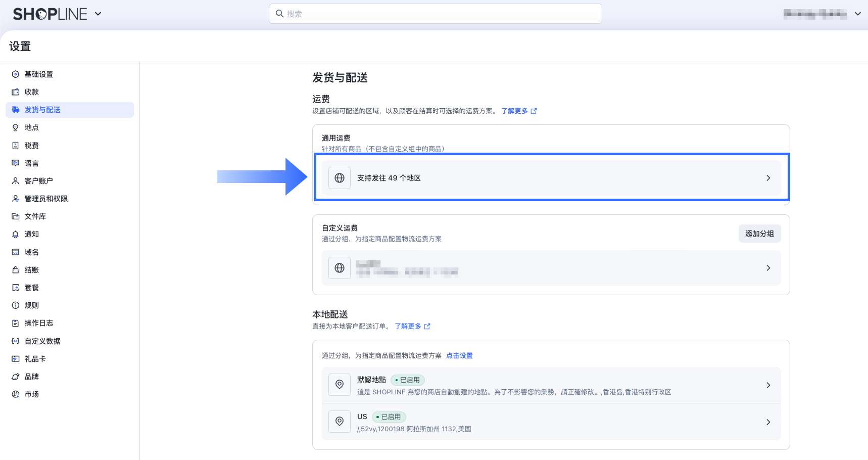The height and width of the screenshot is (460, 868).
Task: Click the 文件库 folder icon
Action: [x=16, y=216]
